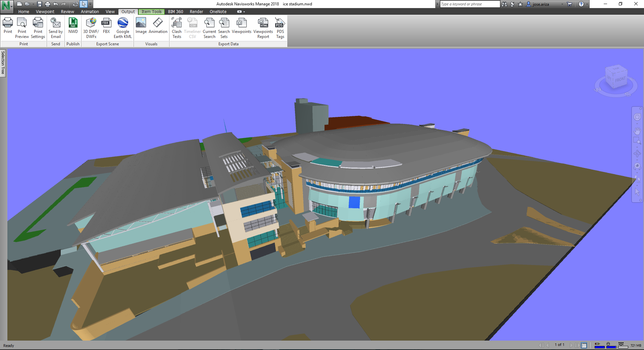Click inside the keyword search field
644x350 pixels.
pyautogui.click(x=470, y=4)
